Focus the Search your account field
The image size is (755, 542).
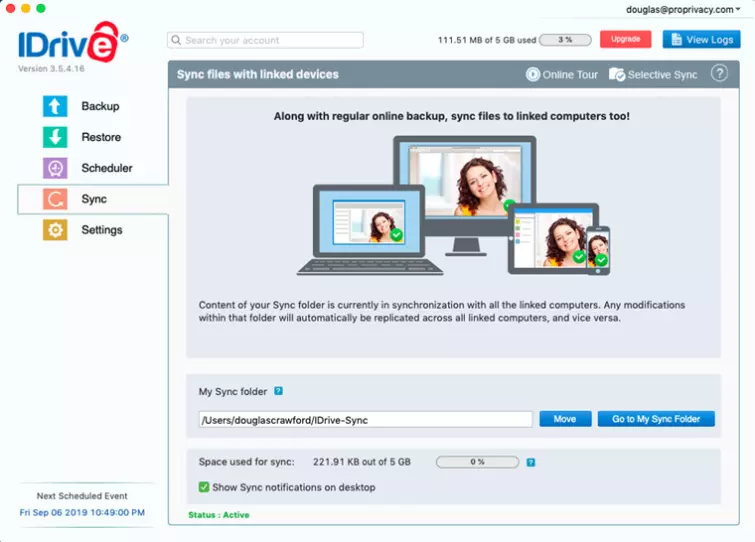(265, 40)
